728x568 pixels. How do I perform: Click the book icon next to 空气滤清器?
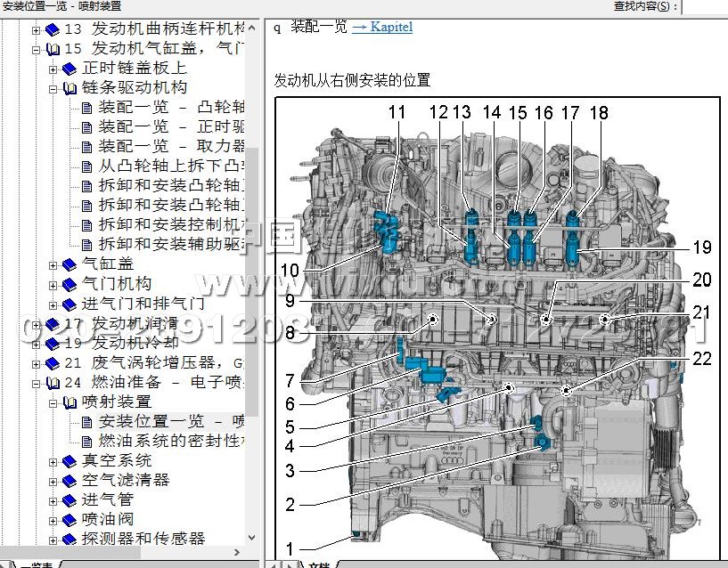pos(68,481)
